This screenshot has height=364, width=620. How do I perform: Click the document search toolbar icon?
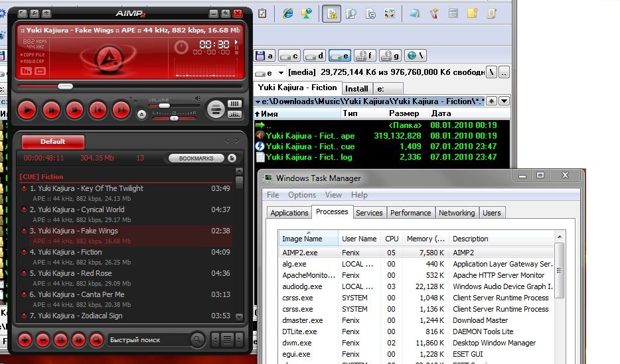[x=350, y=14]
